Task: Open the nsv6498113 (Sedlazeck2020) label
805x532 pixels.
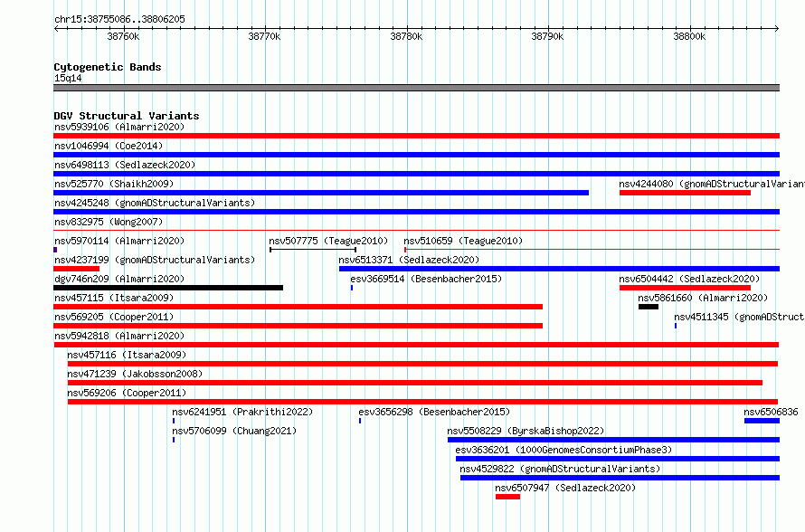Action: coord(125,165)
